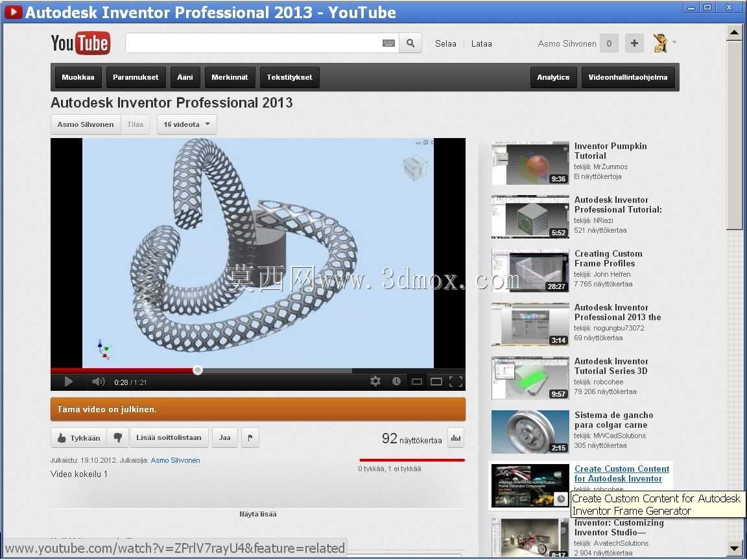Open Creating Custom Frame Profiles thumbnail

pos(530,270)
